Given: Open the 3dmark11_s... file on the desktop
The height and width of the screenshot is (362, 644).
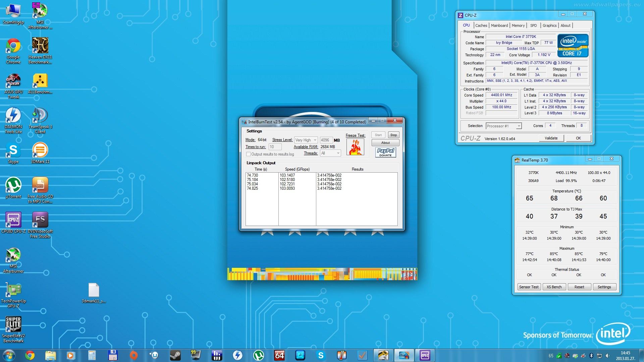Looking at the screenshot, I should tap(94, 293).
